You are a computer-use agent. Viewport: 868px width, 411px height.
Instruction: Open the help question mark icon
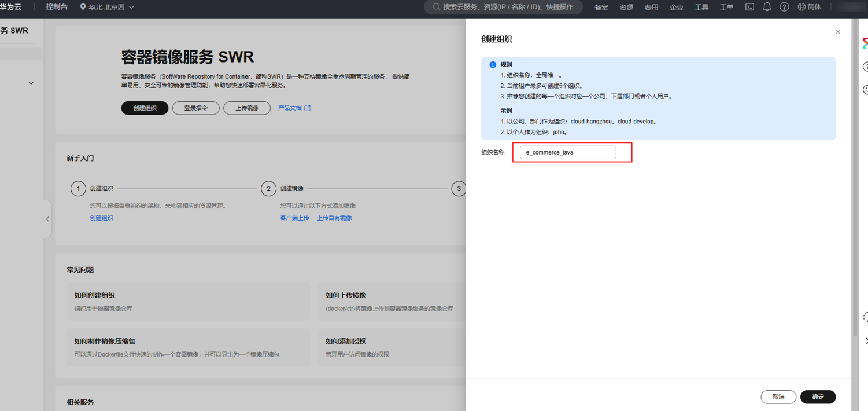tap(784, 7)
